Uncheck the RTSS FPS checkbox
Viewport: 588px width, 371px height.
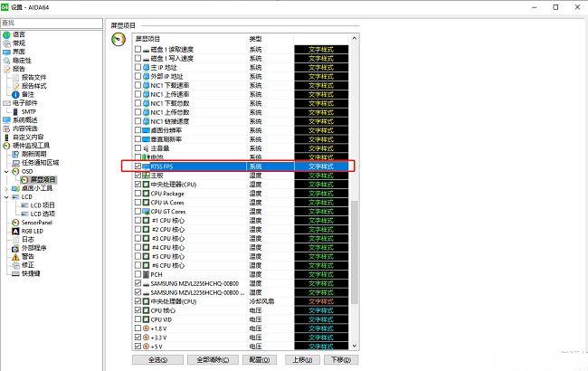138,166
